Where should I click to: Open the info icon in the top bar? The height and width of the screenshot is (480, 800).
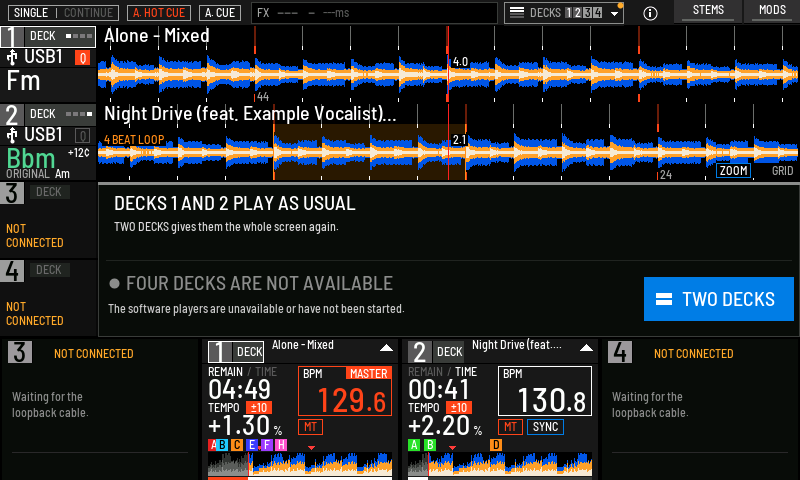coord(650,13)
